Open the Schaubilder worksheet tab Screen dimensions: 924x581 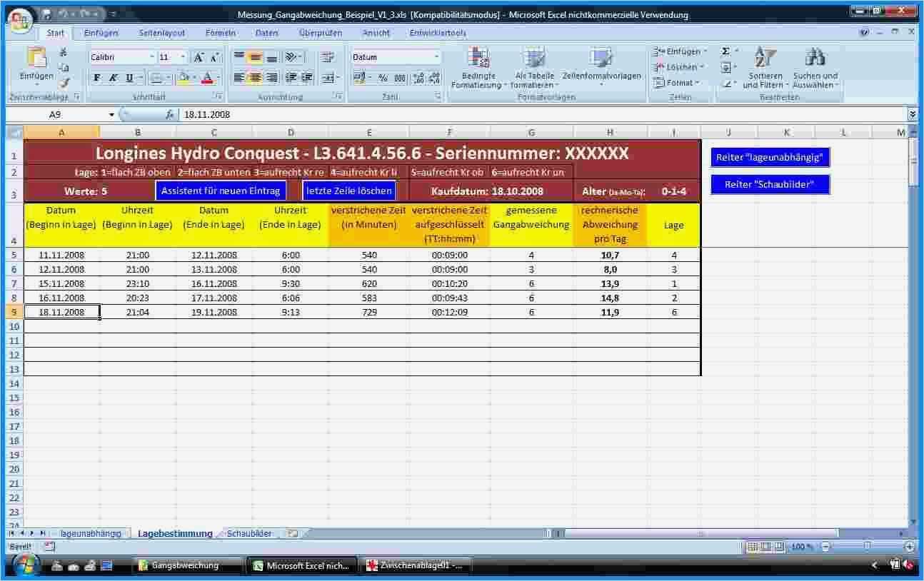pos(249,533)
